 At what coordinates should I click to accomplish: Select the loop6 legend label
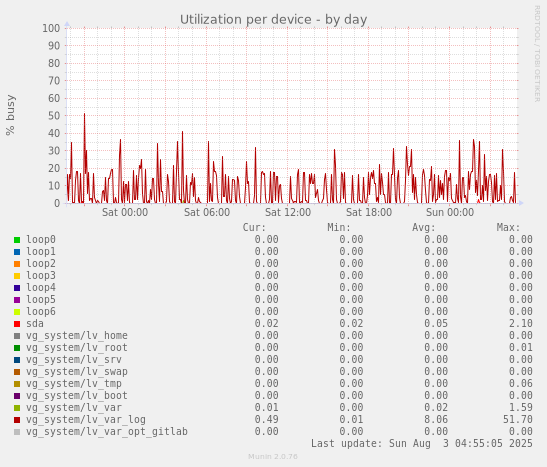click(x=41, y=311)
